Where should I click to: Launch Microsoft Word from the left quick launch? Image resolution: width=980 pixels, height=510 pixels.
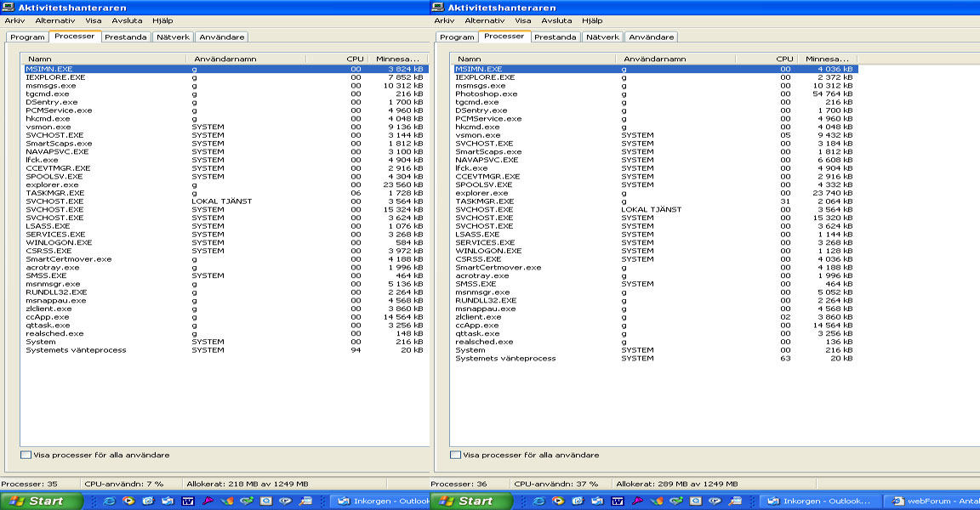(187, 501)
